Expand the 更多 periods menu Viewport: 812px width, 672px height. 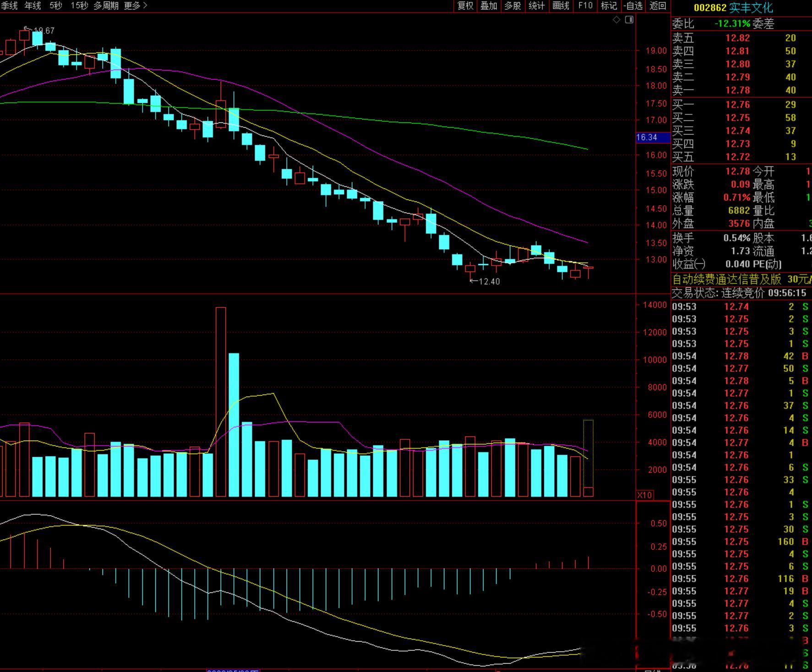136,5
